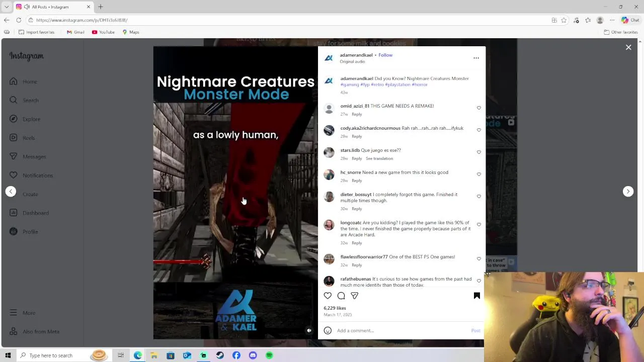Open Copilot Chat button in browser
644x362 pixels.
(x=630, y=20)
